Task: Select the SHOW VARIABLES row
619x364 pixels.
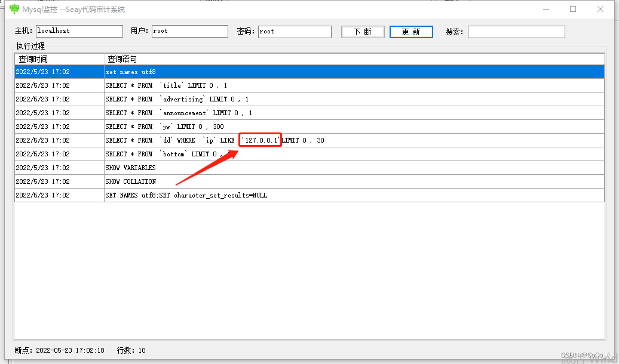Action: [309, 168]
